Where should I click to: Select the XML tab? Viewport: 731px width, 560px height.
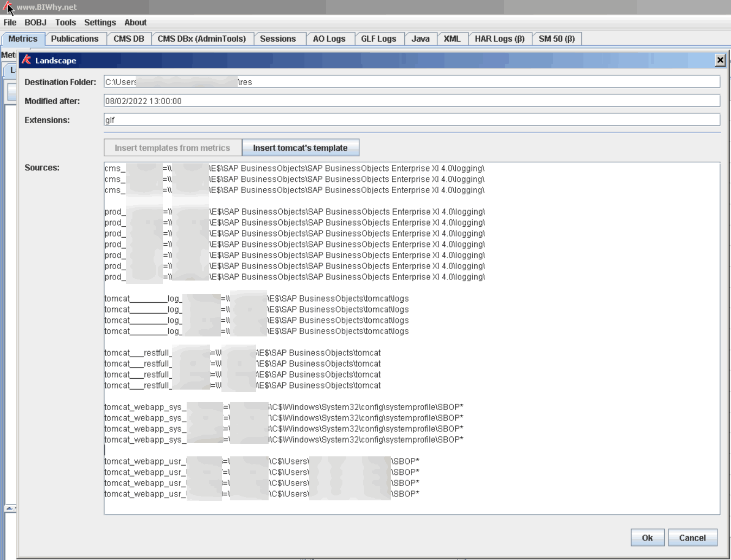[452, 39]
